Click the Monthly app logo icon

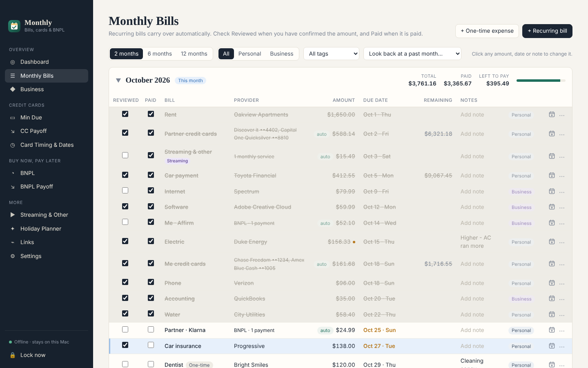point(14,26)
